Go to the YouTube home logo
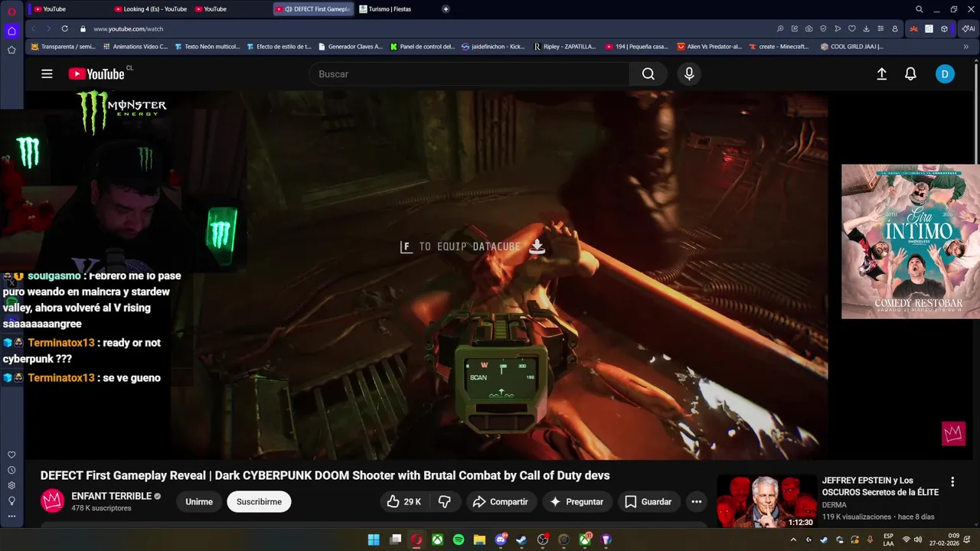Screen dimensions: 980x551 [x=96, y=74]
